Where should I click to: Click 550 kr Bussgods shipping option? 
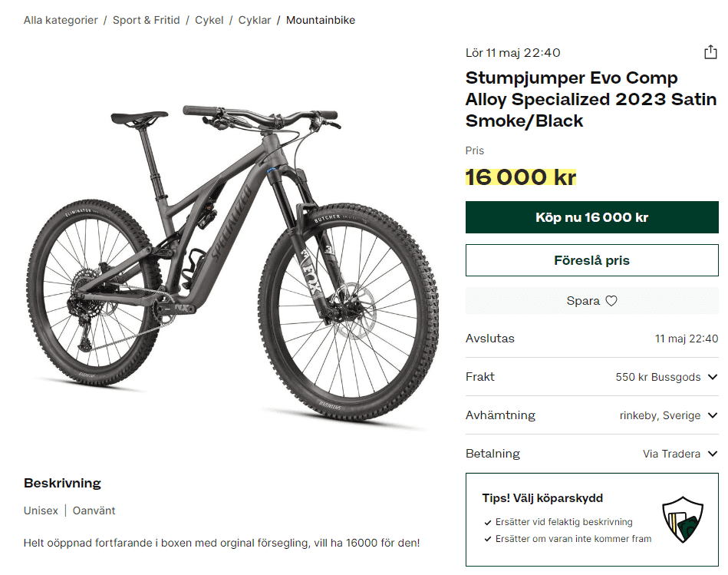(x=657, y=377)
